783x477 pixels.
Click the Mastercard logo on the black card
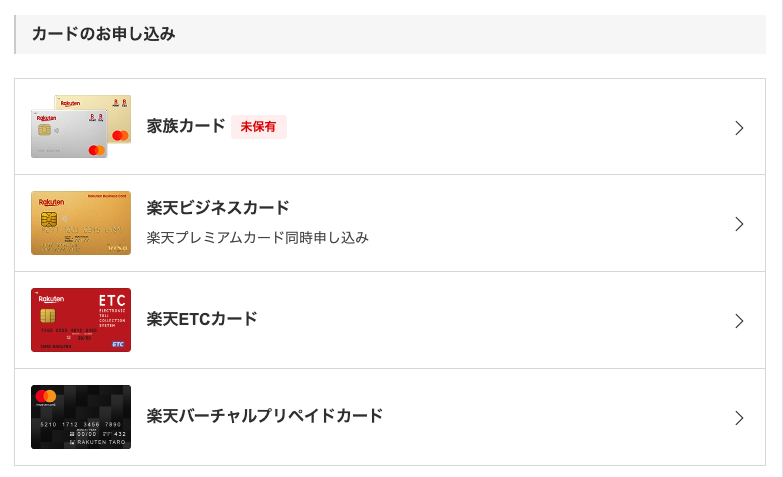click(x=47, y=396)
